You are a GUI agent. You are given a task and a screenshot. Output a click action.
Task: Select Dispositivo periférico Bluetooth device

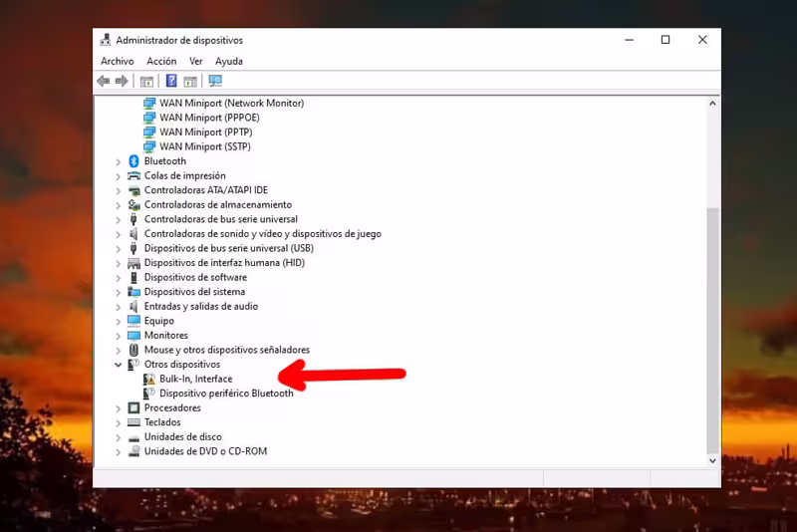[x=226, y=394]
